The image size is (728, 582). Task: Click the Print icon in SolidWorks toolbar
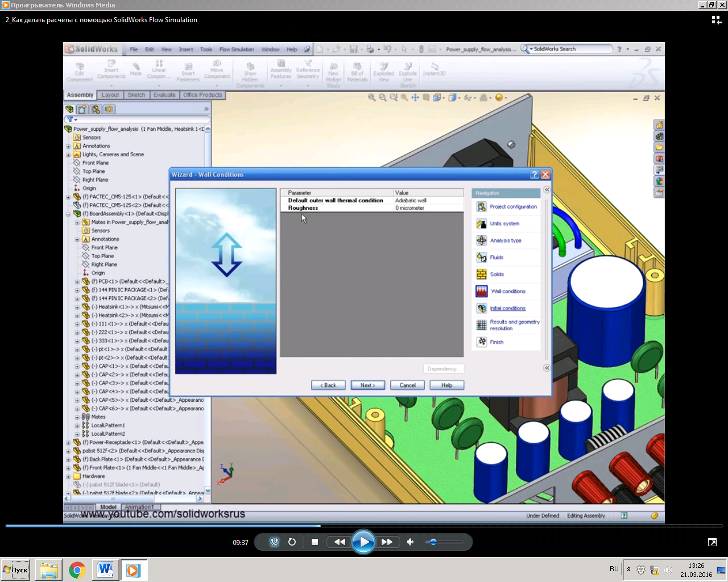click(x=370, y=49)
